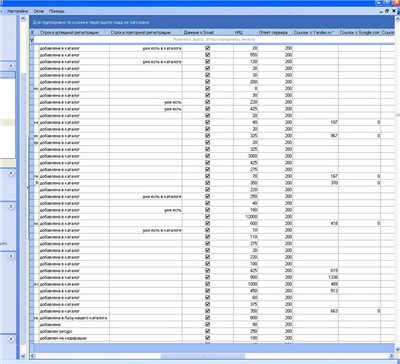Open the Окна menu
Screen dimensions: 400x364
(x=39, y=11)
